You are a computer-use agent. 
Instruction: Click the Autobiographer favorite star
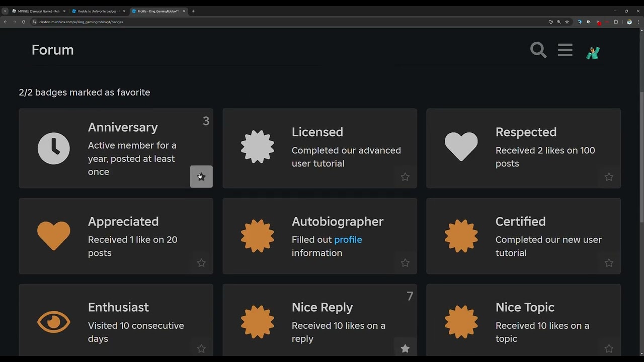click(405, 263)
